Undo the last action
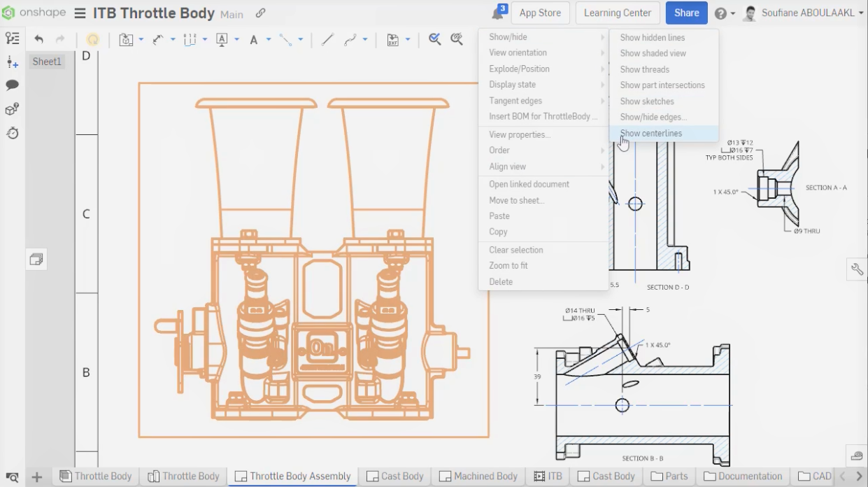 pos(38,40)
